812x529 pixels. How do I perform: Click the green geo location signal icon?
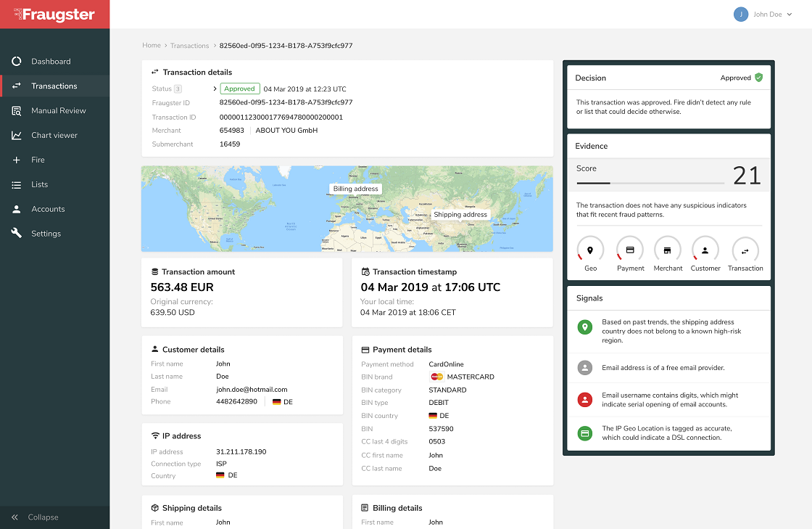coord(585,327)
